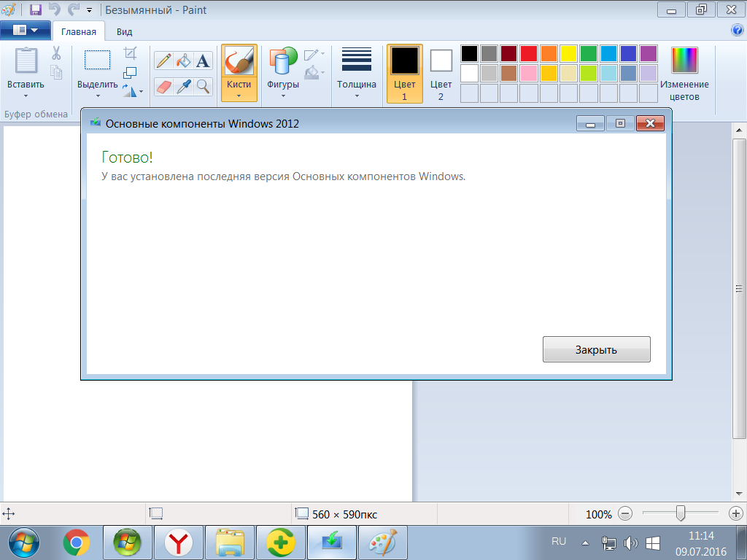
Task: Click the RU language indicator
Action: tap(558, 542)
